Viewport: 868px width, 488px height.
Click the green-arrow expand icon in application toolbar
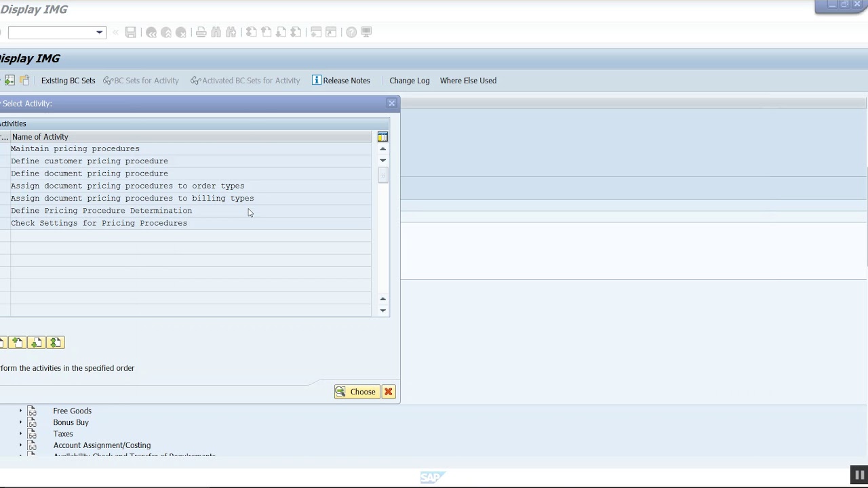(9, 80)
